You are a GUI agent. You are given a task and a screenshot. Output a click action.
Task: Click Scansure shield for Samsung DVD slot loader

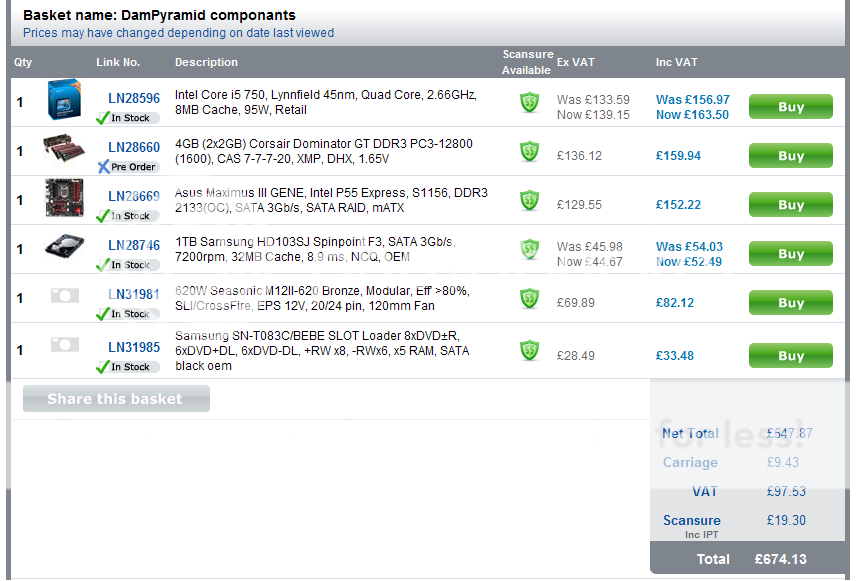point(529,350)
